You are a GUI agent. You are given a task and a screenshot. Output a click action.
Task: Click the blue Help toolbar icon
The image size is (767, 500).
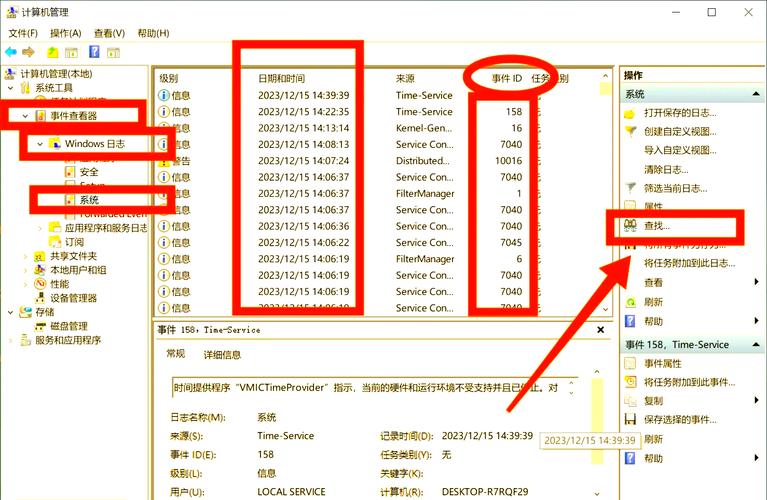[x=95, y=52]
